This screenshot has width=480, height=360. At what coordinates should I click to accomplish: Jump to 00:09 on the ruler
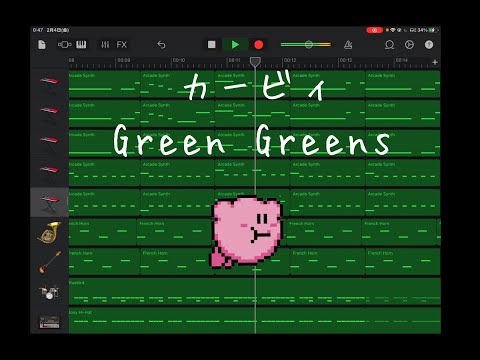click(124, 60)
